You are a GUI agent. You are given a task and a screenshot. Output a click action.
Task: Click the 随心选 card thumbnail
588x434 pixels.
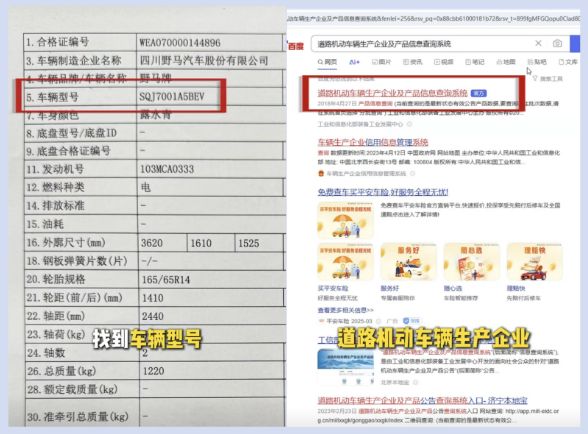click(471, 262)
